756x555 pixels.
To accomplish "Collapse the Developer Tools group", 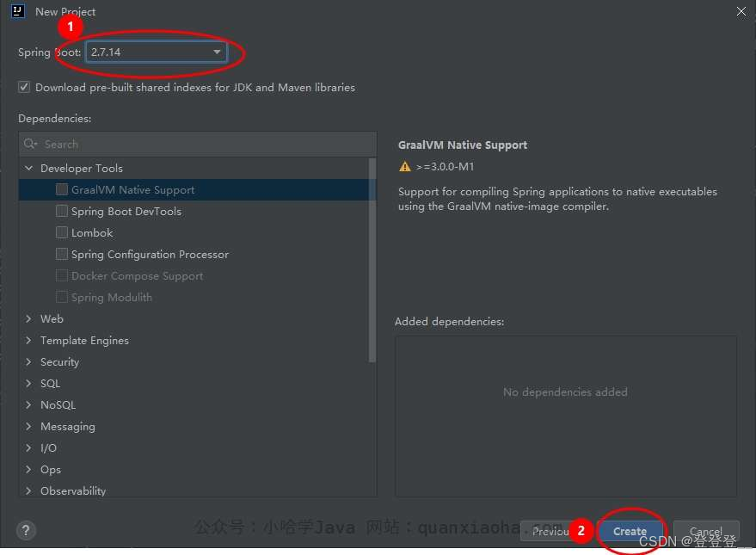I will coord(29,168).
